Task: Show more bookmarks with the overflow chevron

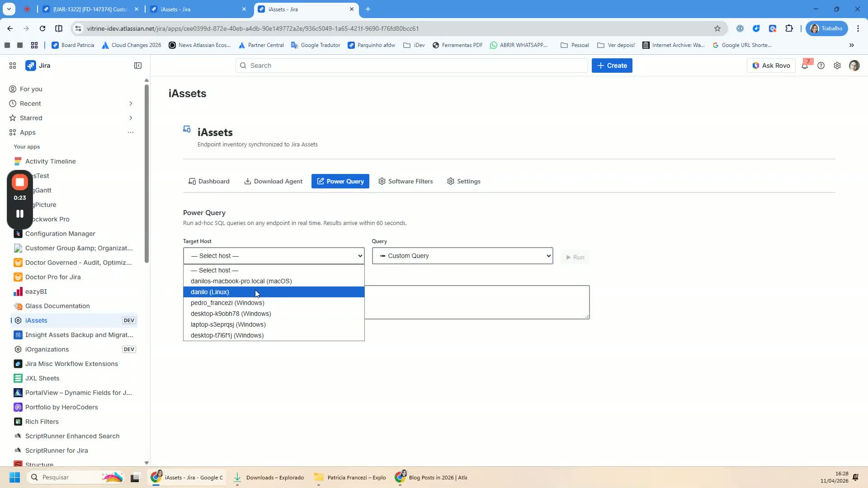Action: click(x=852, y=45)
